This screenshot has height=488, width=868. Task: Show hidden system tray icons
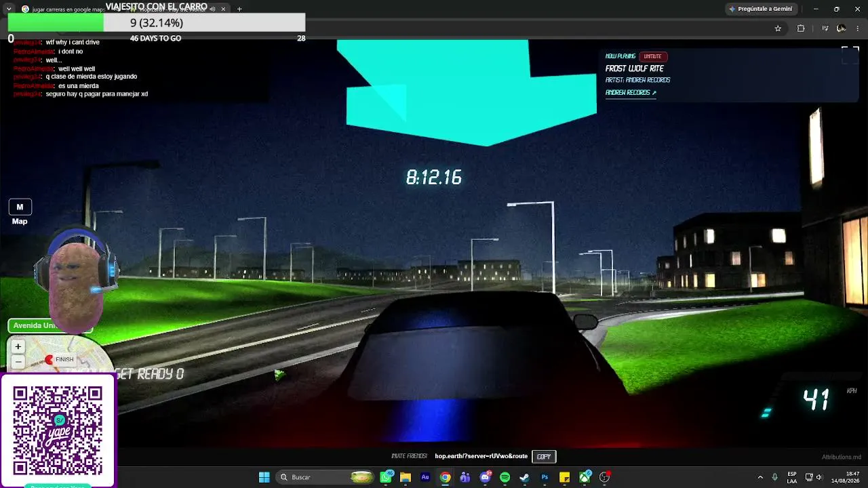click(x=760, y=477)
